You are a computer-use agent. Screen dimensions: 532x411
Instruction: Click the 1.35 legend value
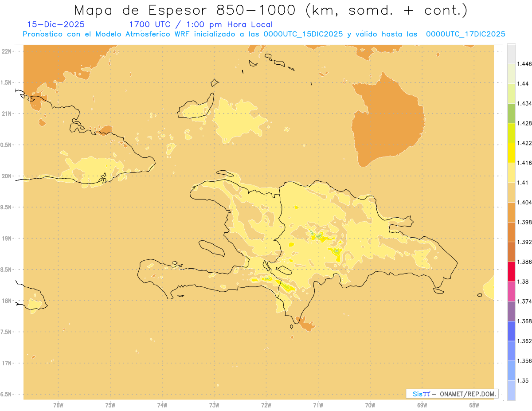coord(523,380)
